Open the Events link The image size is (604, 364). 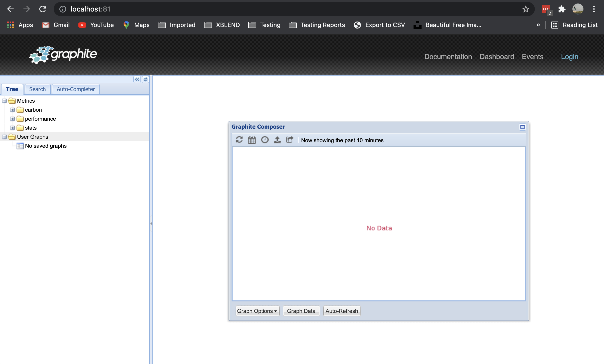point(533,57)
